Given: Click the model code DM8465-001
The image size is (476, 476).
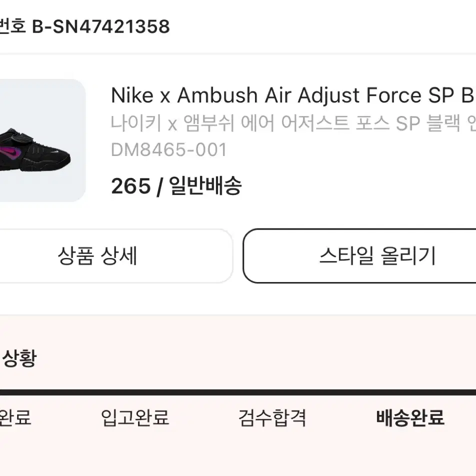Looking at the screenshot, I should [169, 149].
